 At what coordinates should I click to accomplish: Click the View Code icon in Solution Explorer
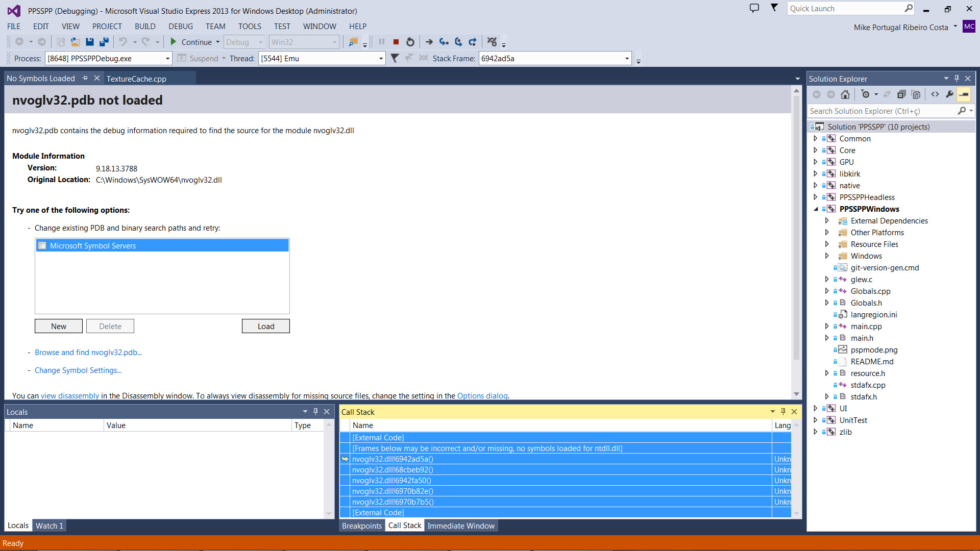(935, 94)
